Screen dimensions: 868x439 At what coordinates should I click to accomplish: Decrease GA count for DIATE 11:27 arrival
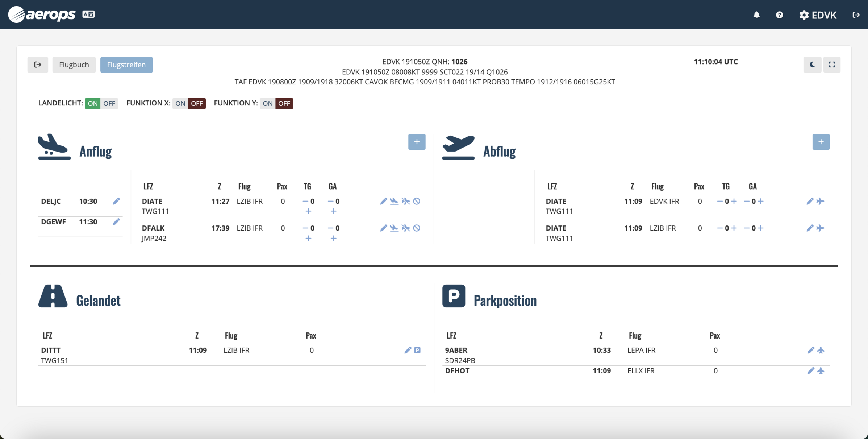(330, 201)
